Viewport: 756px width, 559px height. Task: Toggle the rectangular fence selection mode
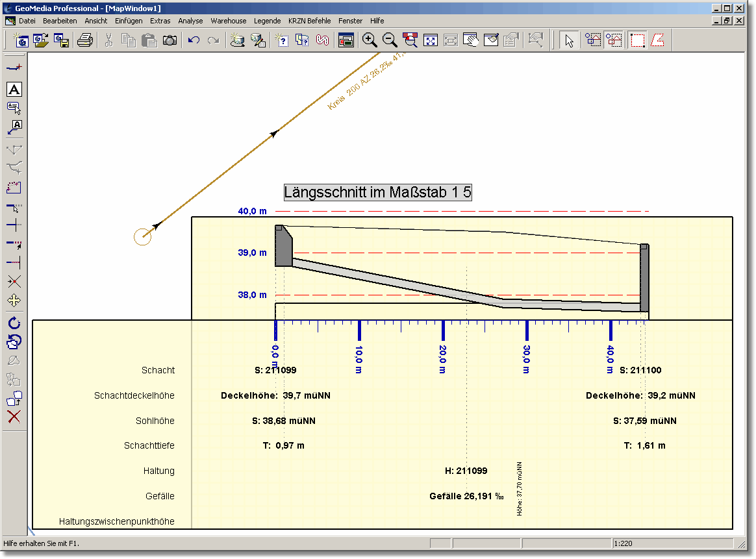tap(638, 41)
